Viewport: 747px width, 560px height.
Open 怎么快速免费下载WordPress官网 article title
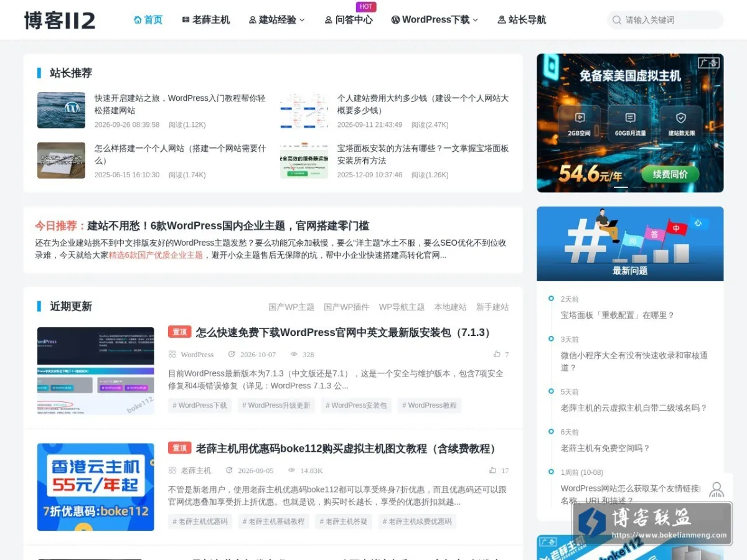[x=345, y=332]
